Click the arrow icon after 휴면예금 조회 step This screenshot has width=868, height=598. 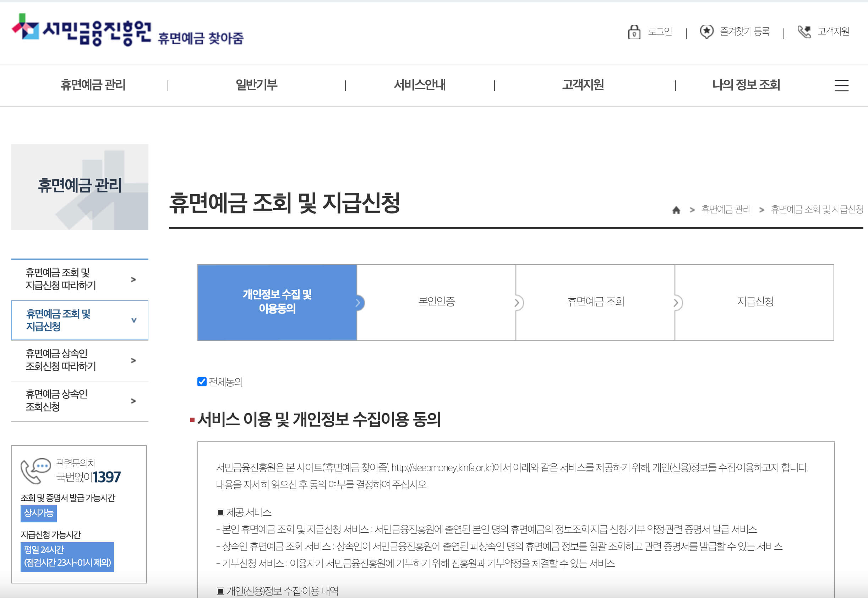point(676,303)
